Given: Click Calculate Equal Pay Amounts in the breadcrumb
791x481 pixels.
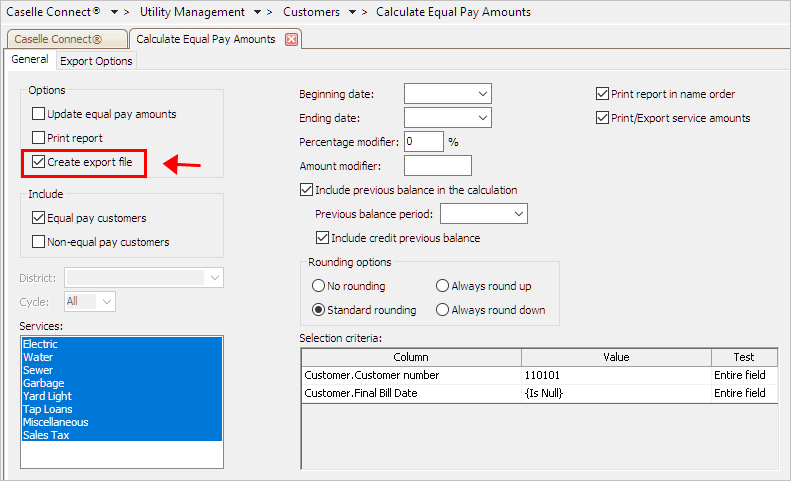Looking at the screenshot, I should (x=454, y=12).
